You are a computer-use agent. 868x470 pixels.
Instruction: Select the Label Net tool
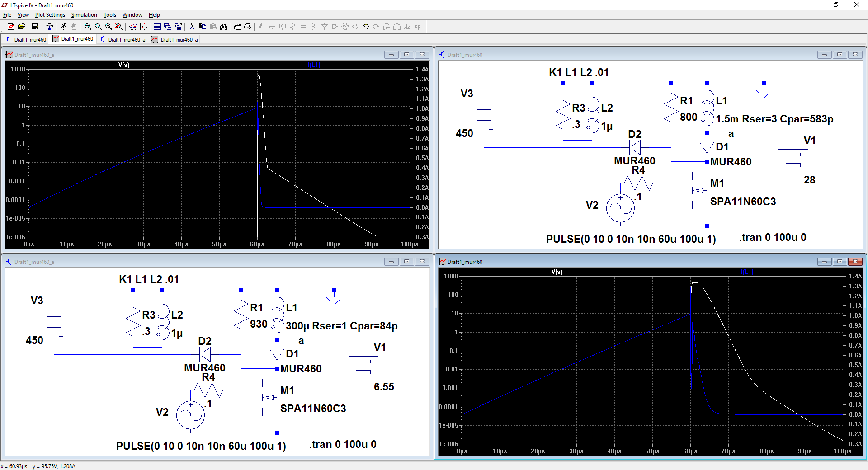tap(283, 27)
